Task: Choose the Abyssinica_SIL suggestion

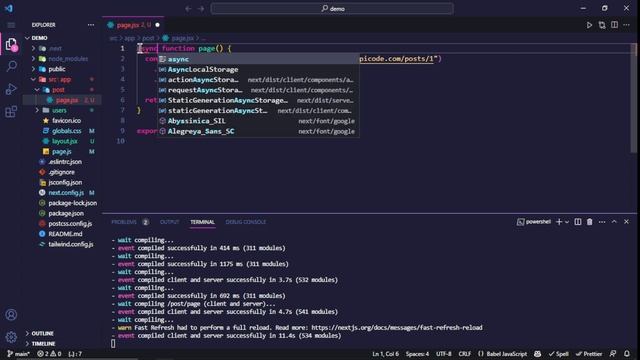Action: pos(258,121)
